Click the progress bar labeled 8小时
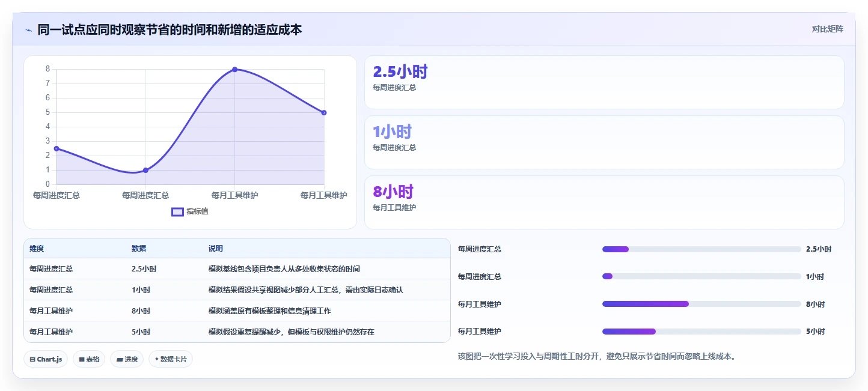This screenshot has height=391, width=868. tap(701, 304)
